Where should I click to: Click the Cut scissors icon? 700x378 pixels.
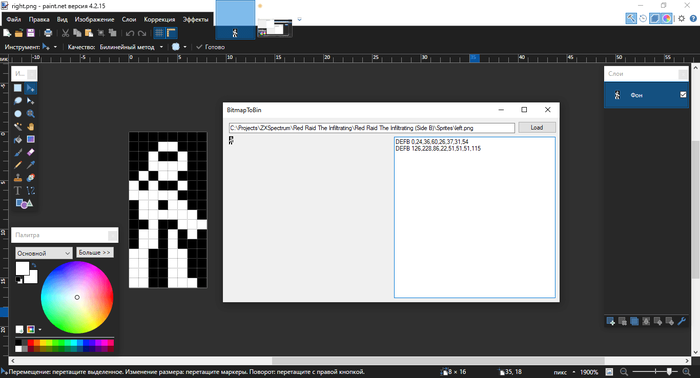65,33
